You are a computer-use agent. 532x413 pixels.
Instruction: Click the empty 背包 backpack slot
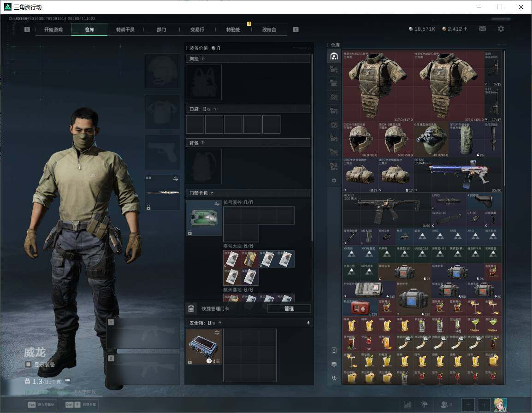point(204,166)
